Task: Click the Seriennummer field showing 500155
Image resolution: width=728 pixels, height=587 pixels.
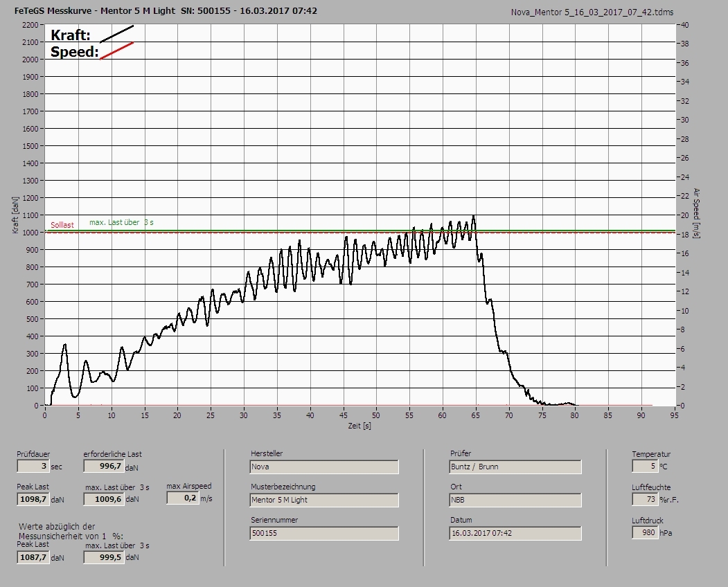Action: tap(324, 533)
